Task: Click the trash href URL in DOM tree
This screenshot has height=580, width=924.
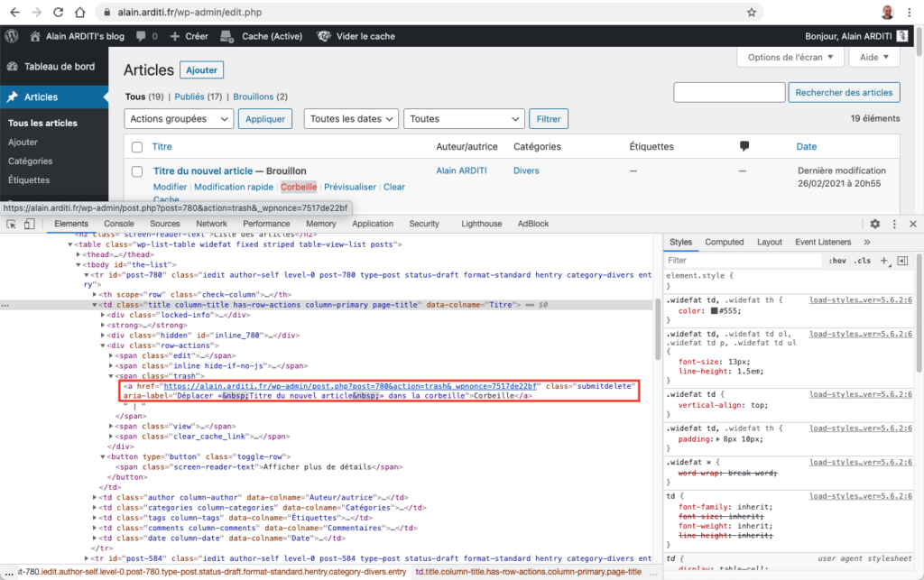Action: 350,386
